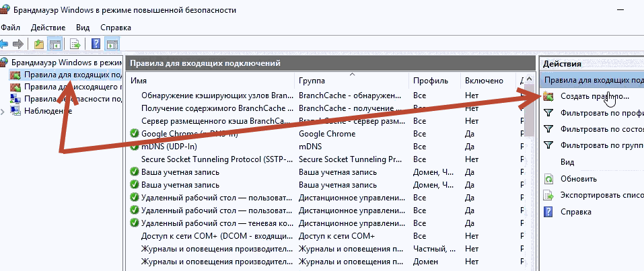Click the Частный profile cell of Журналы и оповещения
Image resolution: width=644 pixels, height=271 pixels.
(x=434, y=248)
